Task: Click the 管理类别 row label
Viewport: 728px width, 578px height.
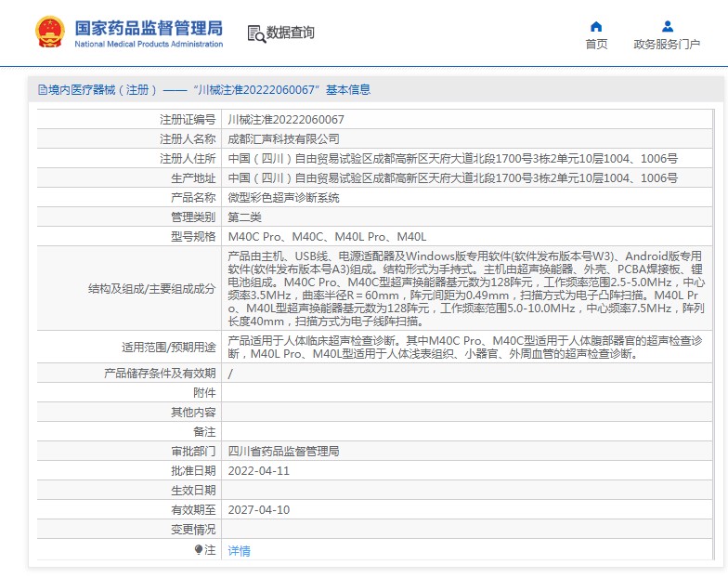Action: pos(193,217)
